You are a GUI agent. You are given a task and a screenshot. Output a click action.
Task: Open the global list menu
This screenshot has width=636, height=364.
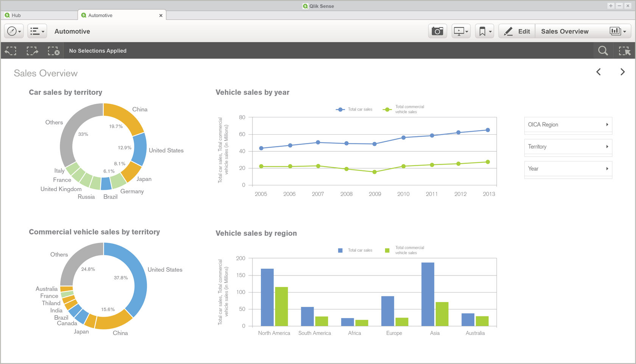tap(37, 31)
